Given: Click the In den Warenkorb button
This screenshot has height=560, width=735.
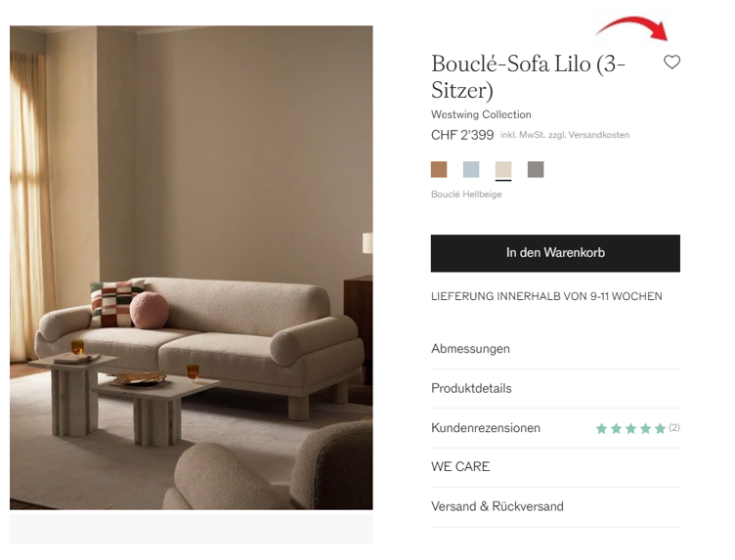Looking at the screenshot, I should click(x=555, y=253).
